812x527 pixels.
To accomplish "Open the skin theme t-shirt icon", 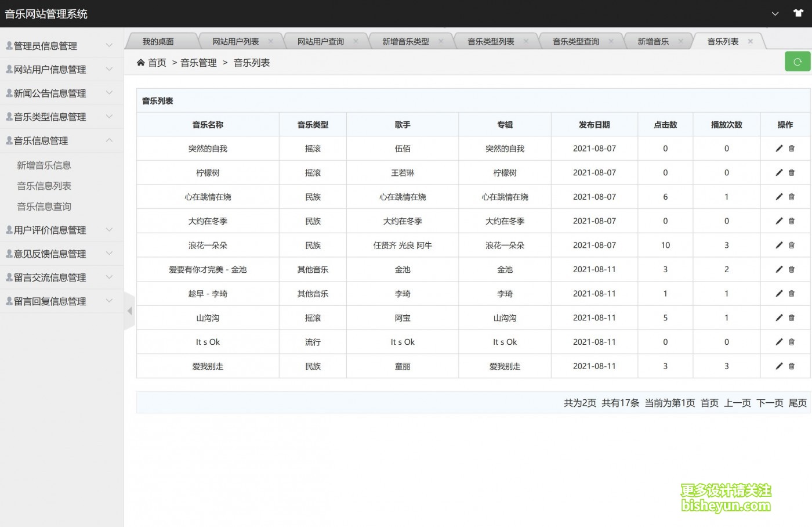I will tap(798, 13).
